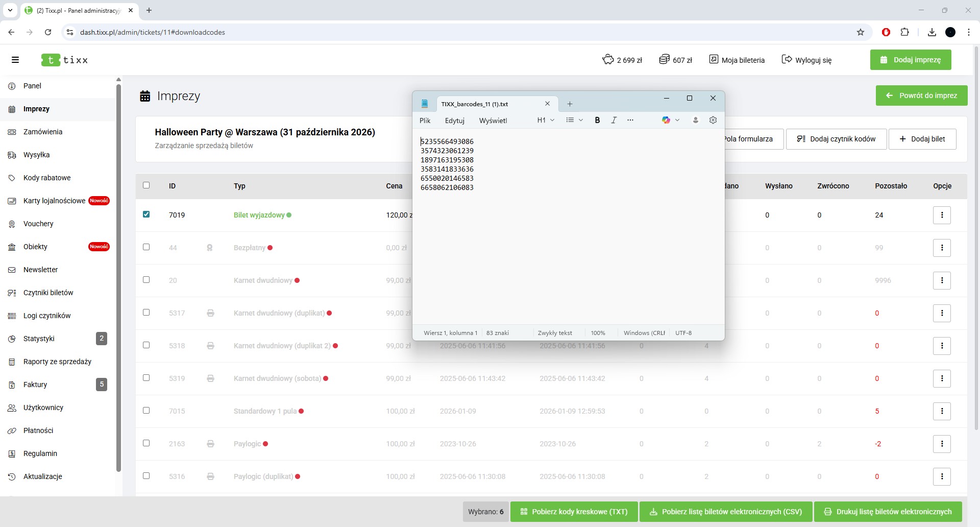Open the Plik menu in Notepad
The height and width of the screenshot is (527, 980).
(425, 121)
